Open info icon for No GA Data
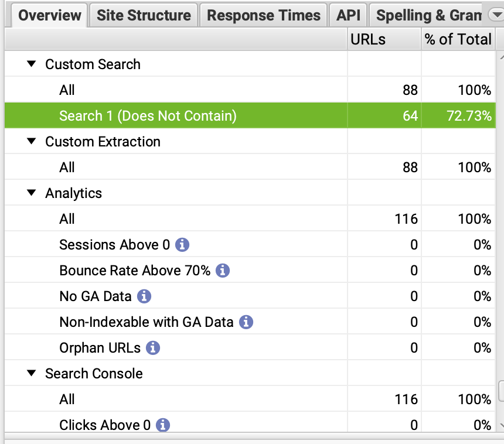This screenshot has height=444, width=504. coord(144,296)
